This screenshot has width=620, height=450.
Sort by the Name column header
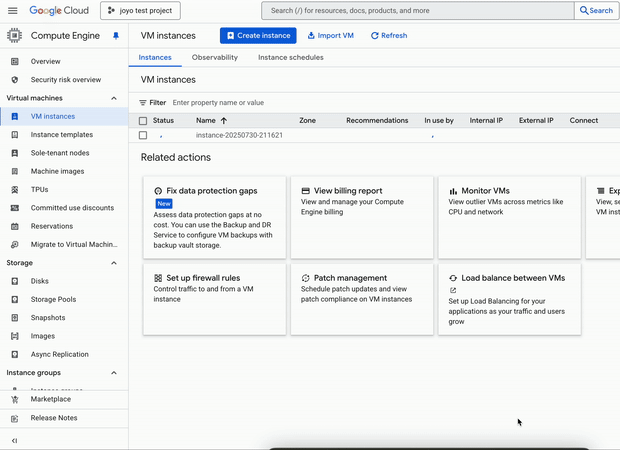click(206, 120)
